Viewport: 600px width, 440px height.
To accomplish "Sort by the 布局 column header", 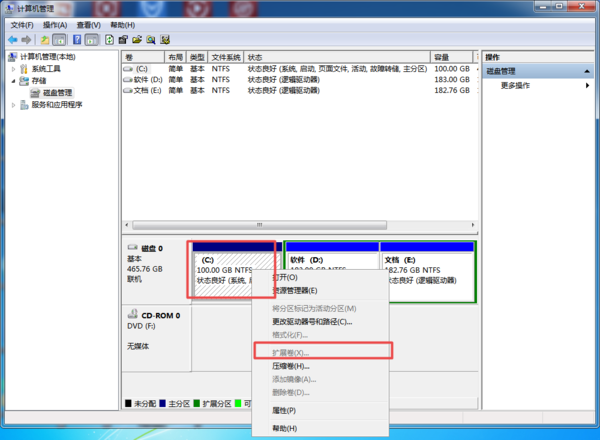I will [x=175, y=57].
